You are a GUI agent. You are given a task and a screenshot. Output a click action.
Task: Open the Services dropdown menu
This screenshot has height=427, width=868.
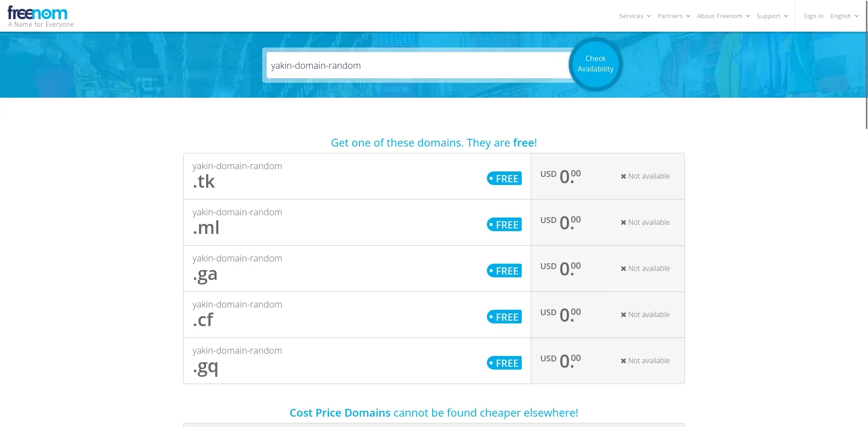point(635,16)
